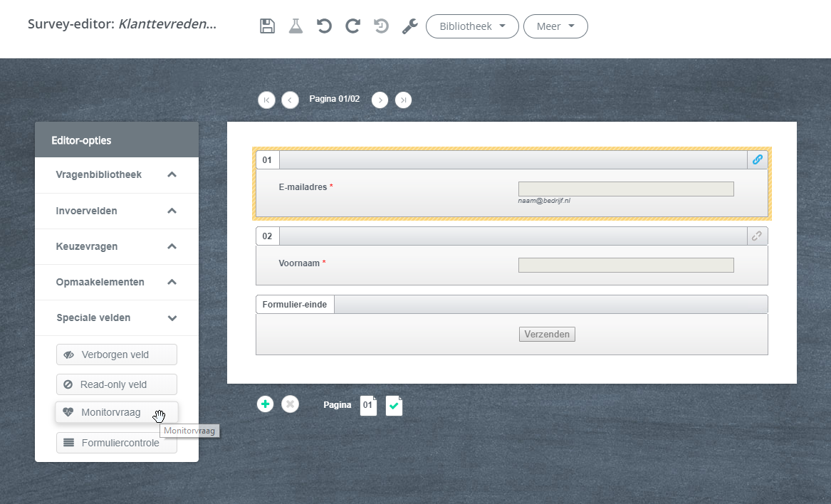The width and height of the screenshot is (831, 504).
Task: Click the Verzenden button
Action: coord(547,334)
